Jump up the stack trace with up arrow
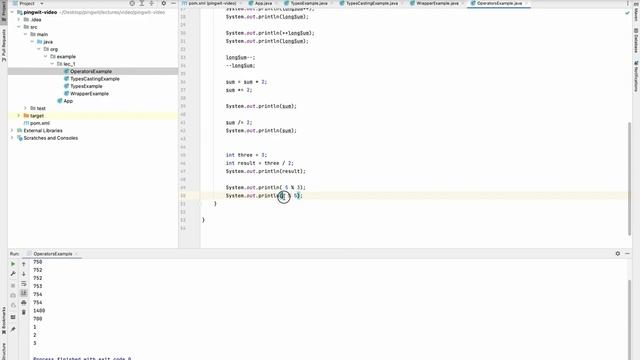The image size is (640, 360). coord(24,264)
